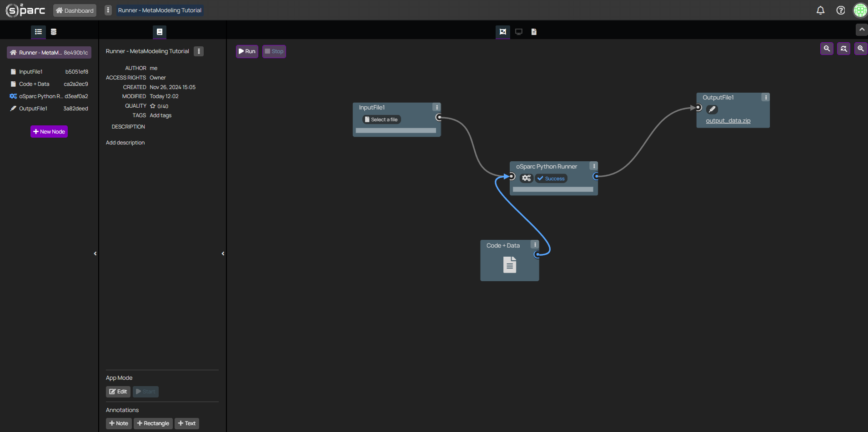Collapse the study info panel
This screenshot has height=432, width=868.
point(223,253)
